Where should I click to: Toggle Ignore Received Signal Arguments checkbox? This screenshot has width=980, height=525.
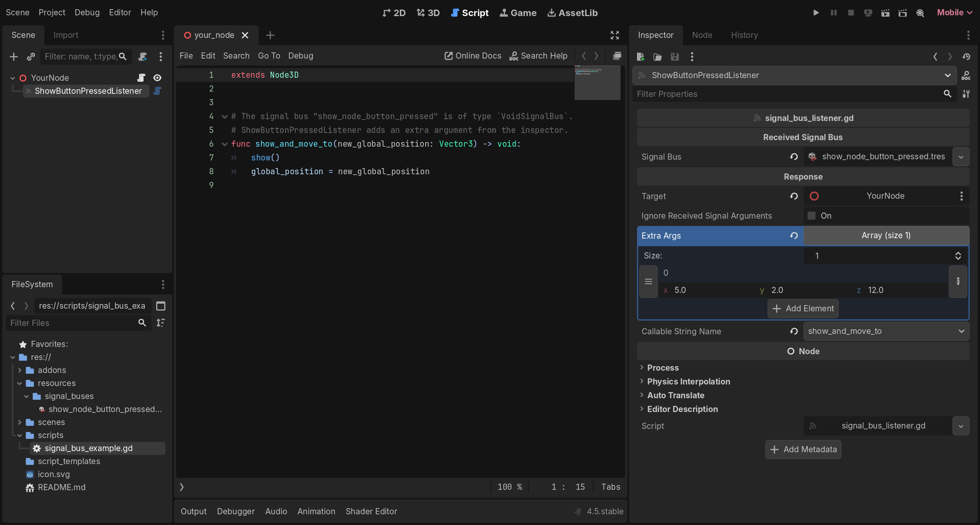[x=812, y=216]
